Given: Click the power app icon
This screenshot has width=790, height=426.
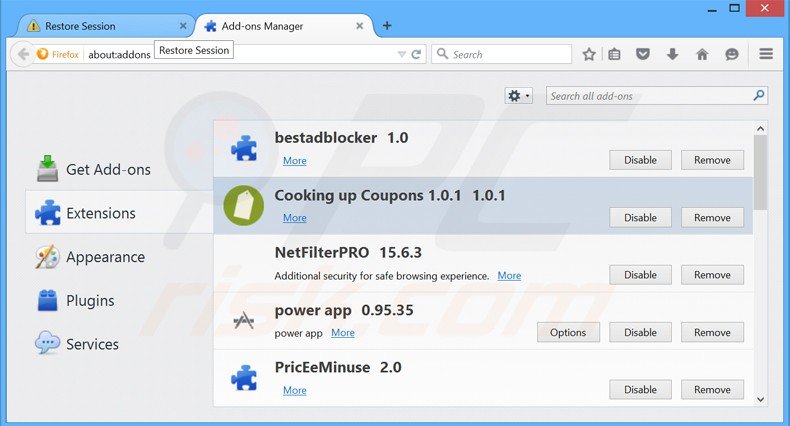Looking at the screenshot, I should point(244,320).
